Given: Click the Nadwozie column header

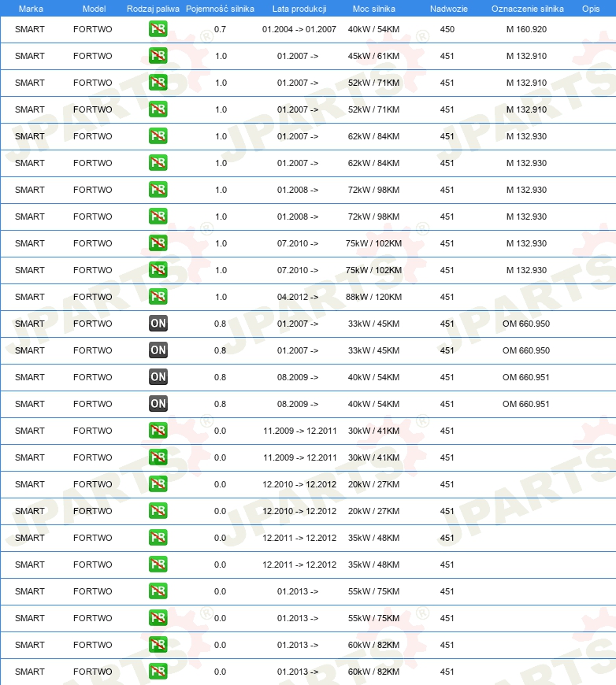Looking at the screenshot, I should point(448,9).
